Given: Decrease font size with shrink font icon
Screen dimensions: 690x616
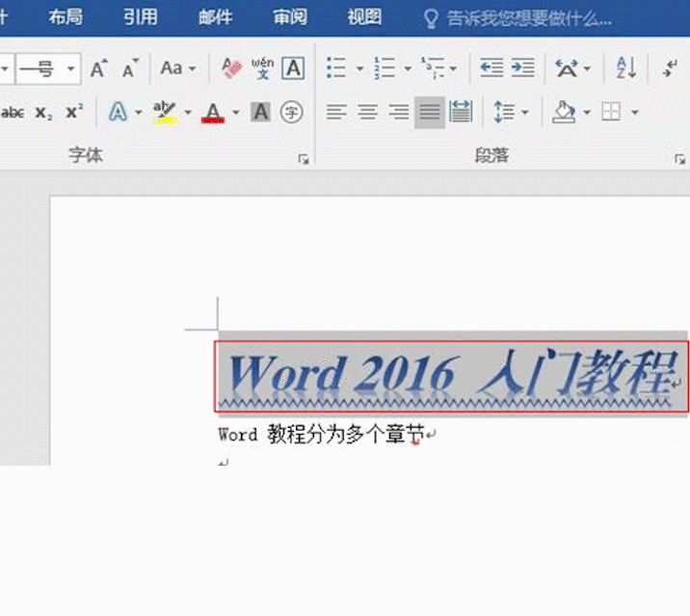Looking at the screenshot, I should 130,68.
